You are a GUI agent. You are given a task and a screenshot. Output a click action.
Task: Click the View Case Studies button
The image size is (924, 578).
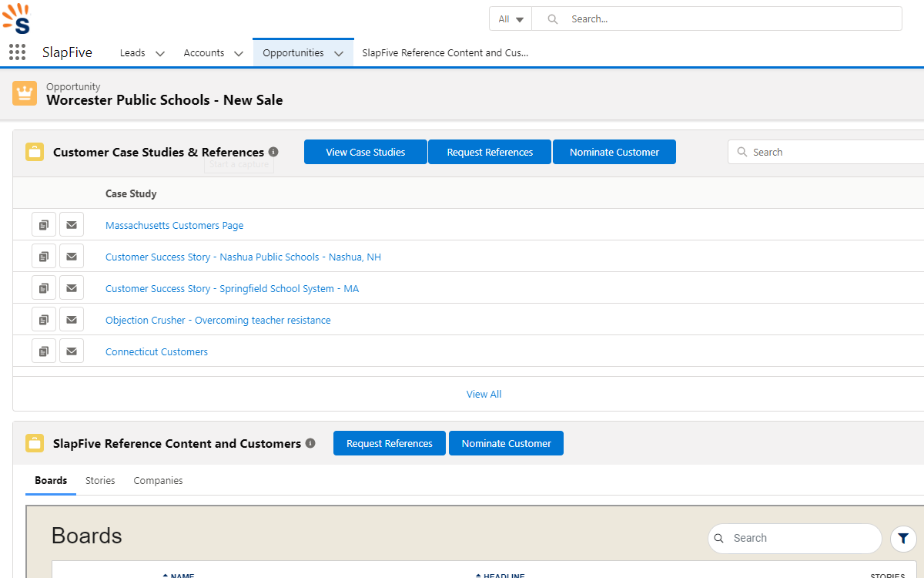[366, 152]
